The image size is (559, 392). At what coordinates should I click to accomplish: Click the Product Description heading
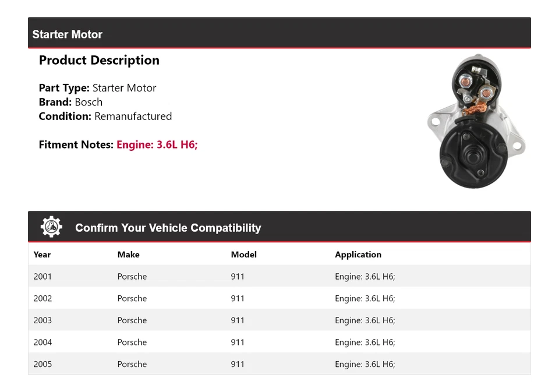[x=99, y=61]
